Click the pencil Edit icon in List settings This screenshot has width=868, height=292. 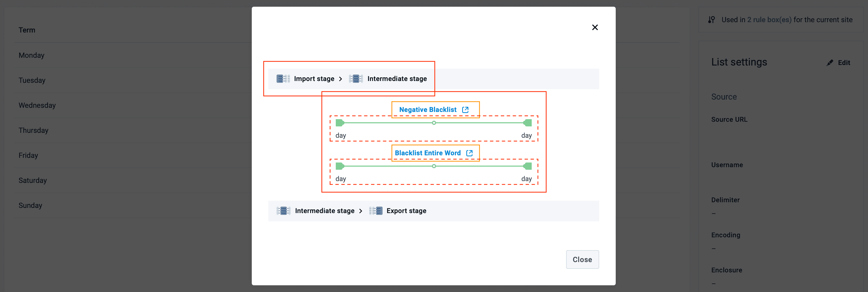829,63
